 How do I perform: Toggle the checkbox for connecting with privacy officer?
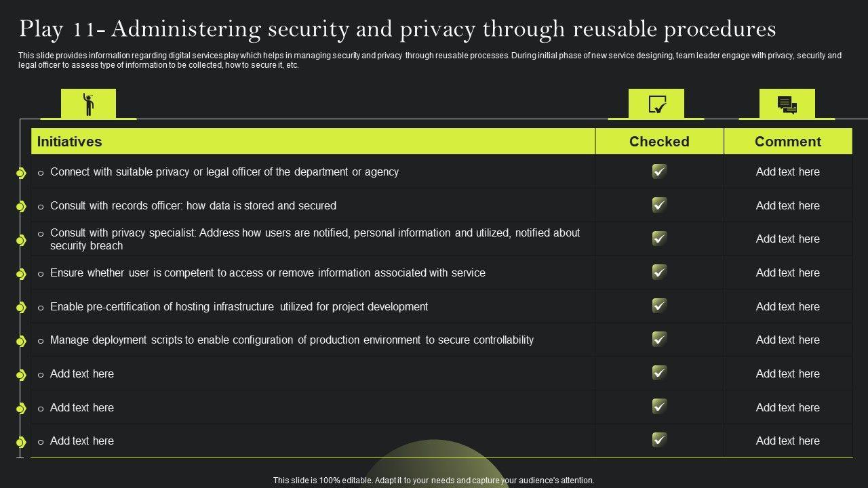[x=659, y=171]
